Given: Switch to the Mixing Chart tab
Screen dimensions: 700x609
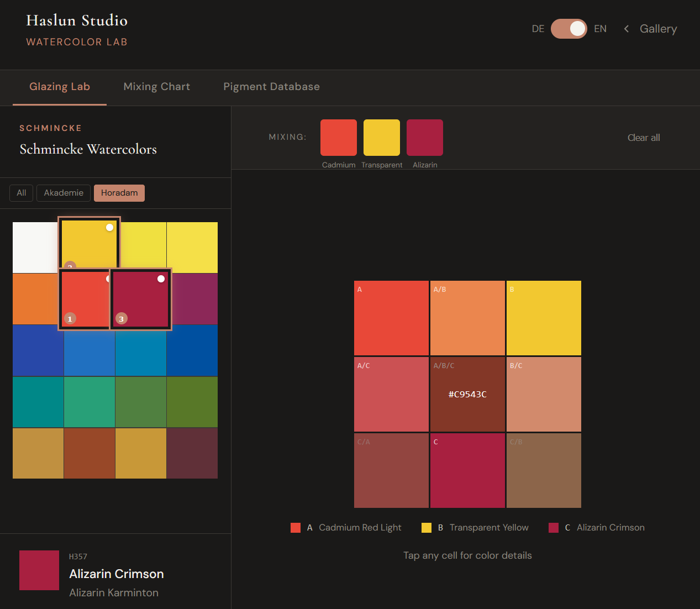Looking at the screenshot, I should click(156, 87).
